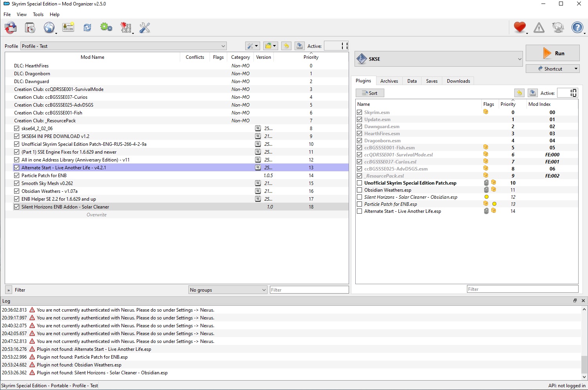Click create backup icon in Plugins pane
The width and height of the screenshot is (588, 390).
point(532,93)
